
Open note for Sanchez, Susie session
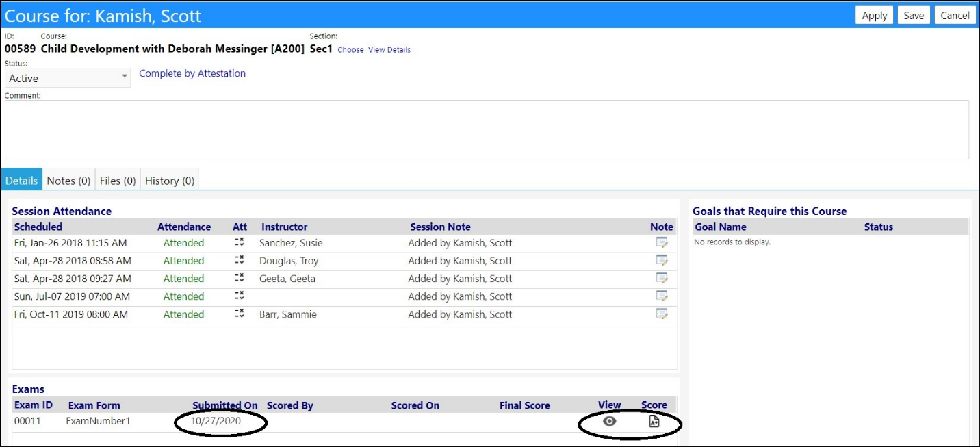click(x=661, y=242)
